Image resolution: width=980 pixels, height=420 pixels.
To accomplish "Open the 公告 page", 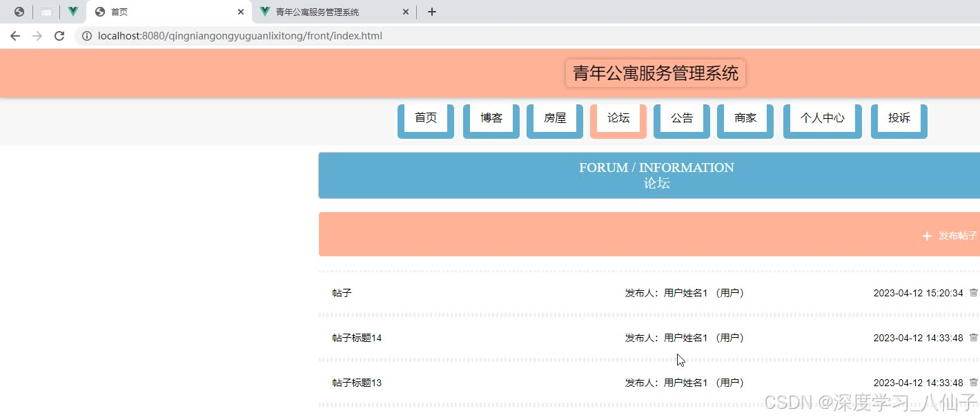I will (x=681, y=117).
